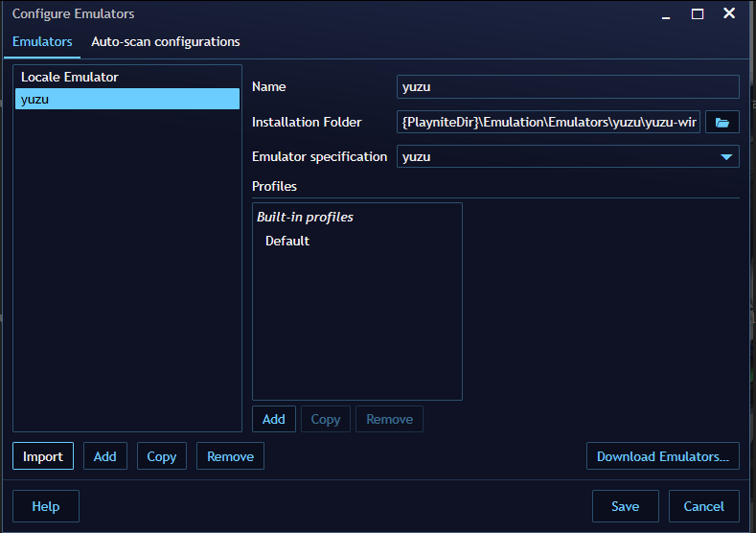
Task: Add a new emulator next to Import
Action: tap(105, 456)
